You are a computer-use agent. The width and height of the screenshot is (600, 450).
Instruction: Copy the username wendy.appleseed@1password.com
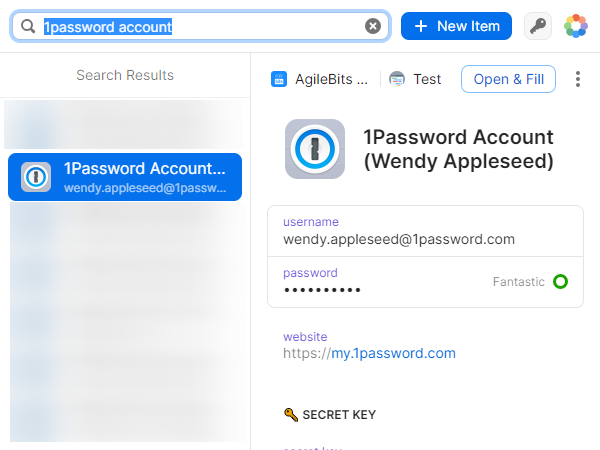pos(399,239)
